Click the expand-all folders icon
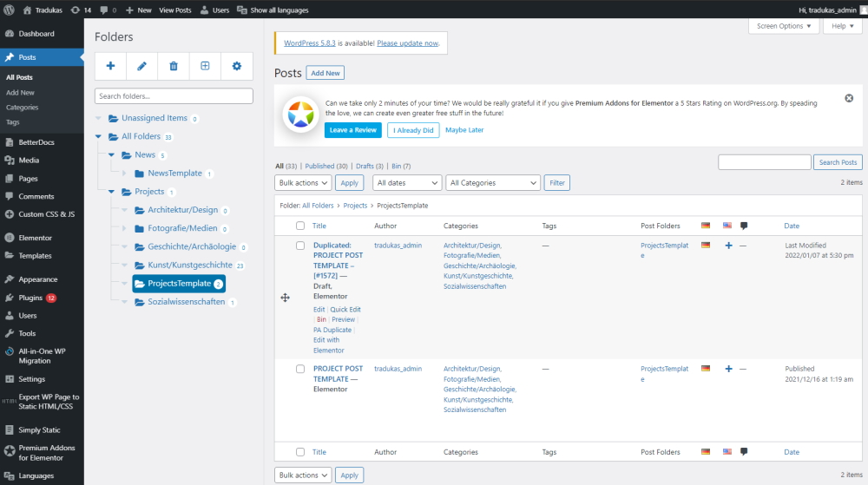 [205, 66]
